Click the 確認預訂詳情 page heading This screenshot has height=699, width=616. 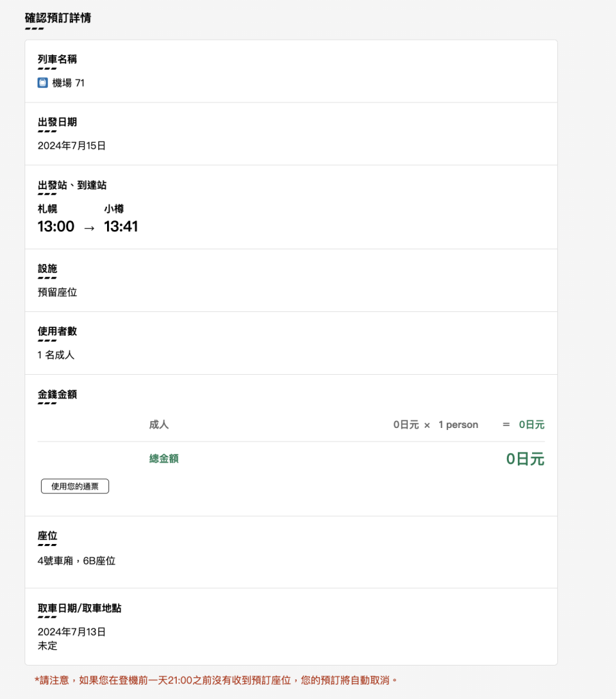pos(58,18)
